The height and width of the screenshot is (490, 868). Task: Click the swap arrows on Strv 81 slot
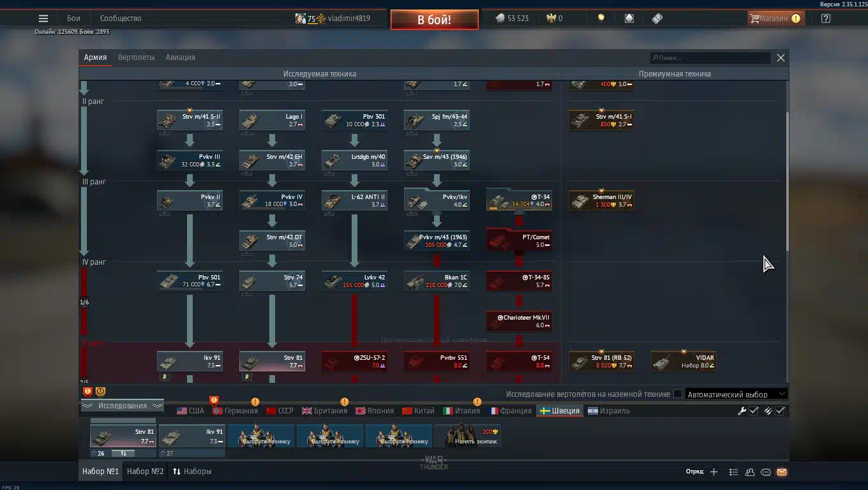124,453
